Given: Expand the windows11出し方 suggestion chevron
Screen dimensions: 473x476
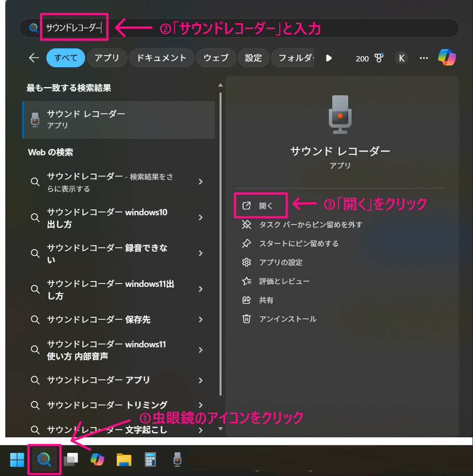Looking at the screenshot, I should pyautogui.click(x=200, y=289).
